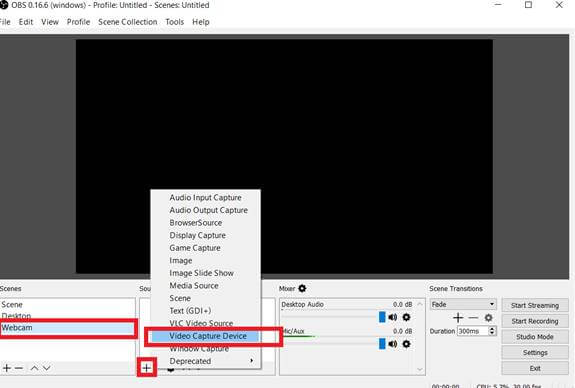Open Mixer settings gear beside Mixer label
The height and width of the screenshot is (388, 575).
pos(302,288)
